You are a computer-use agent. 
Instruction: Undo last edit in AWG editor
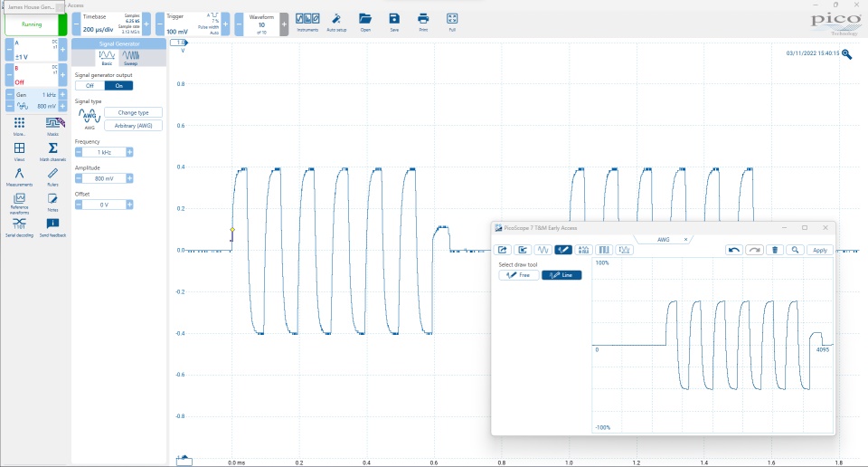733,250
